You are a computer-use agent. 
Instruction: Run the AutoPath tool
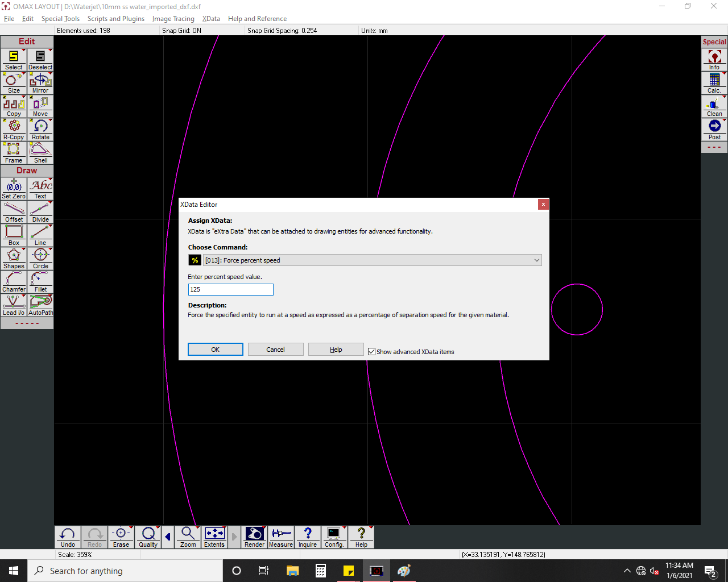click(40, 305)
